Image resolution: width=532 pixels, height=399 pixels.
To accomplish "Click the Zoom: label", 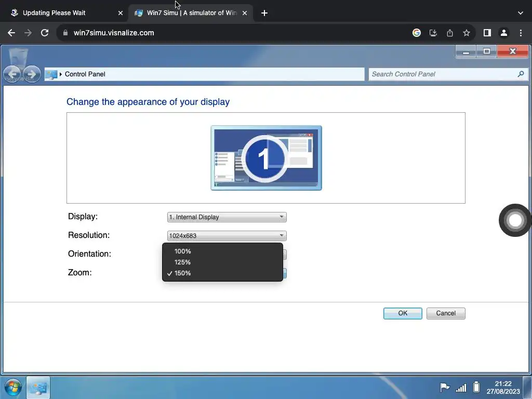I will tap(79, 272).
